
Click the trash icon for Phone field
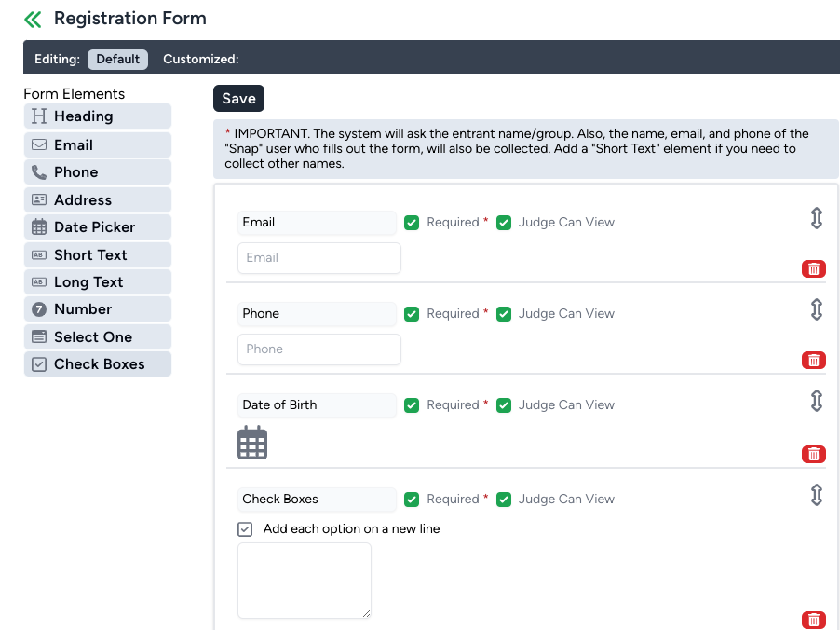pyautogui.click(x=813, y=361)
